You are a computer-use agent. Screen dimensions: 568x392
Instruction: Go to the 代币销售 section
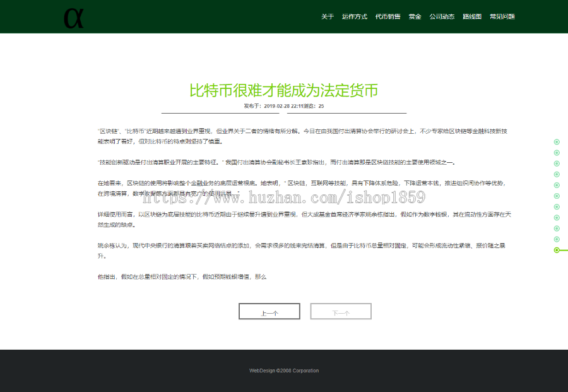388,16
